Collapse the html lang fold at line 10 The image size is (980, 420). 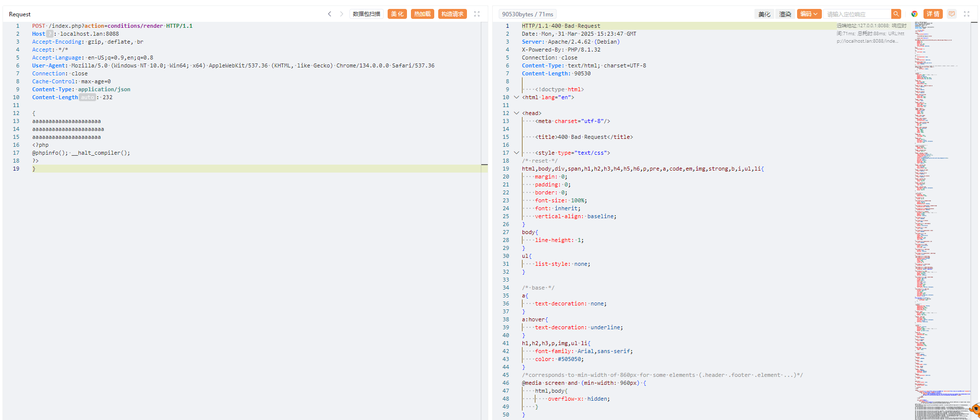click(x=517, y=97)
